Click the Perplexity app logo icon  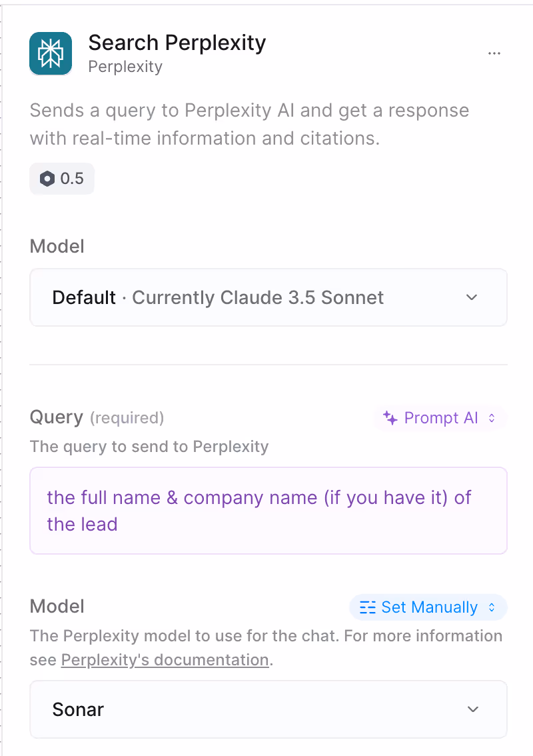coord(51,53)
